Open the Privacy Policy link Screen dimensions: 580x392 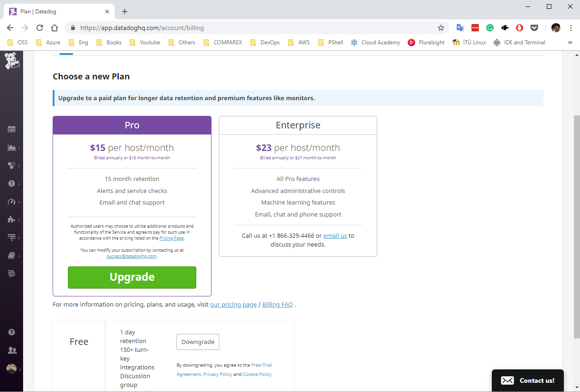click(x=217, y=374)
